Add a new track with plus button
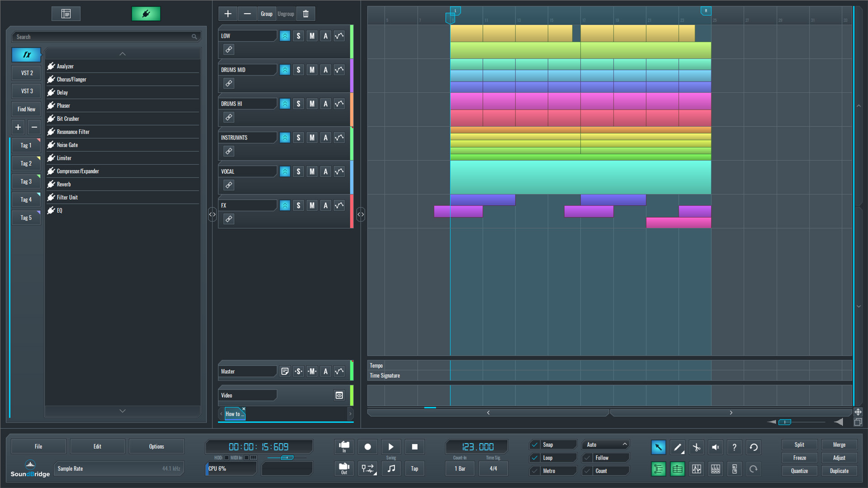 point(228,14)
